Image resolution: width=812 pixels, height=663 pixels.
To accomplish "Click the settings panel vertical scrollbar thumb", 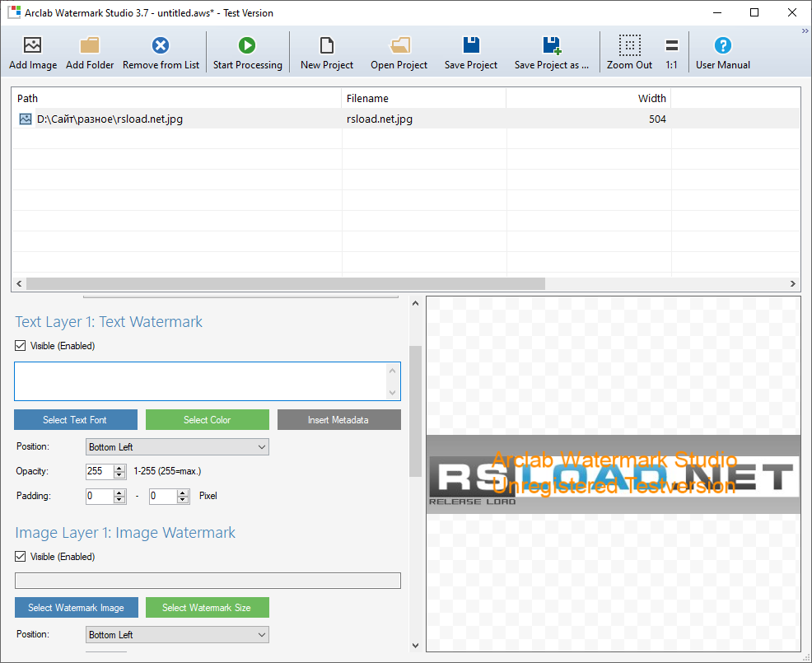I will pyautogui.click(x=415, y=411).
